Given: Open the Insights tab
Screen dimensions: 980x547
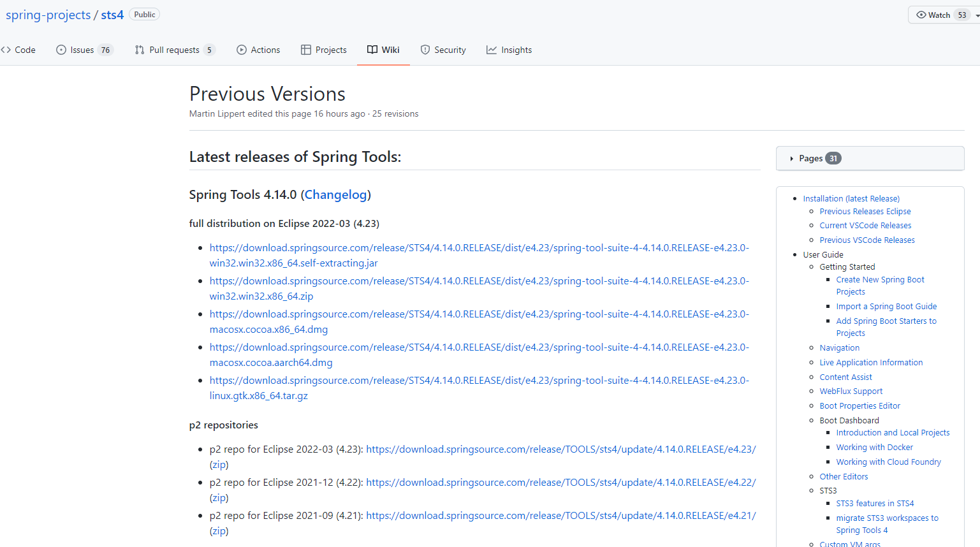Looking at the screenshot, I should pos(509,50).
